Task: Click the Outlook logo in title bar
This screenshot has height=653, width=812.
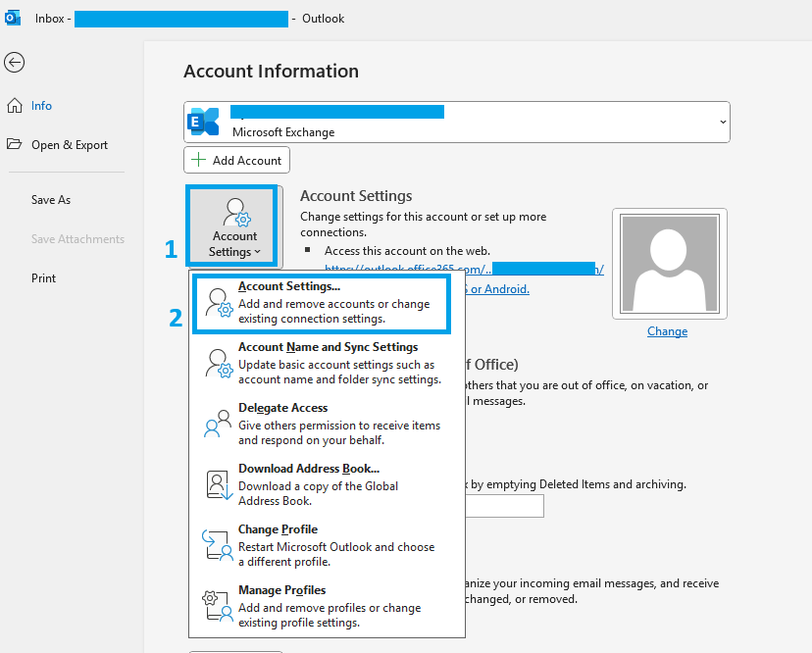Action: coord(13,18)
